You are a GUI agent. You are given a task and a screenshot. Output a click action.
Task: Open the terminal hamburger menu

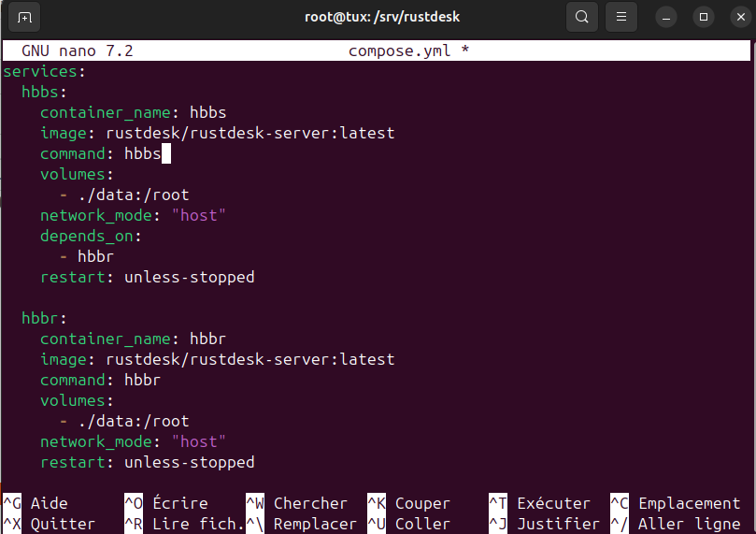(621, 17)
